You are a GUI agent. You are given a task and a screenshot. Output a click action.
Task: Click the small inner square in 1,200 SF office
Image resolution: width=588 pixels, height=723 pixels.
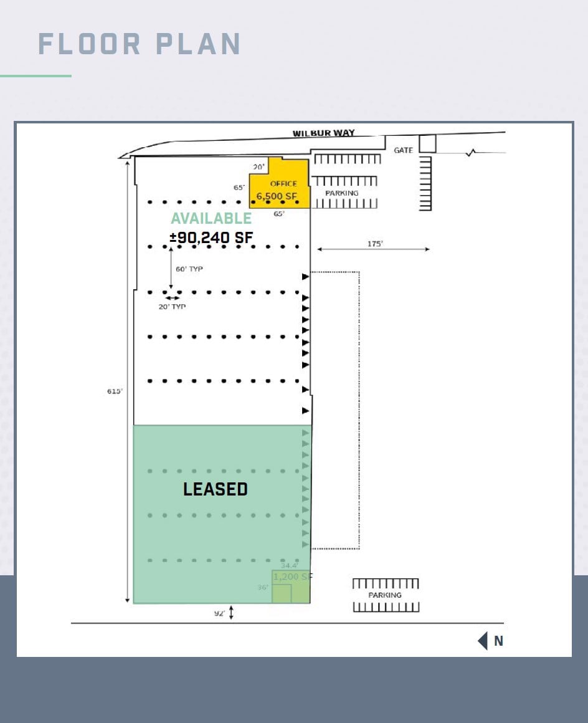point(282,593)
